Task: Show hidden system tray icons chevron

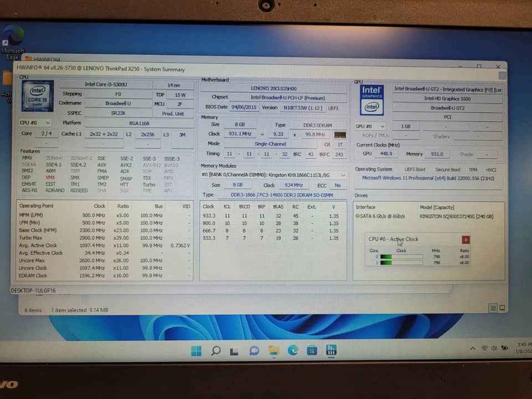Action: point(472,349)
